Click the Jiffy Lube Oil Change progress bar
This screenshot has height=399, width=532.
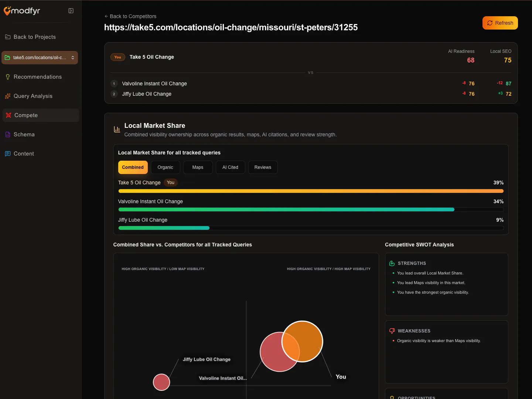(311, 228)
